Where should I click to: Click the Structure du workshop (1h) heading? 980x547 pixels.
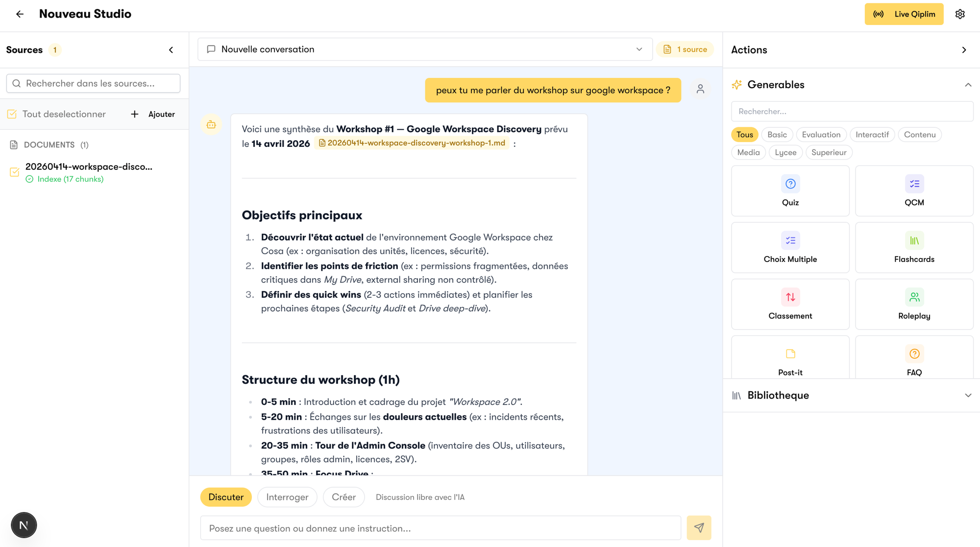320,380
